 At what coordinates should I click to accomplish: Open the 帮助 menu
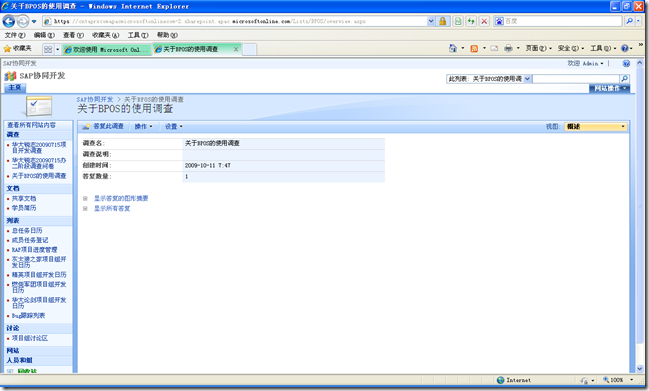coord(167,35)
